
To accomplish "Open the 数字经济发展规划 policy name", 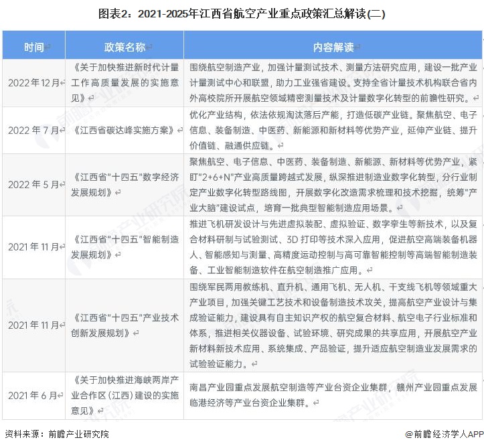I will click(125, 184).
